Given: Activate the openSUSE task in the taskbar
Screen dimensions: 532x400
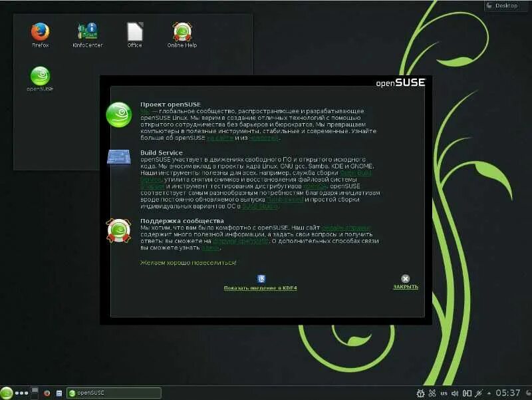Looking at the screenshot, I should pos(114,393).
